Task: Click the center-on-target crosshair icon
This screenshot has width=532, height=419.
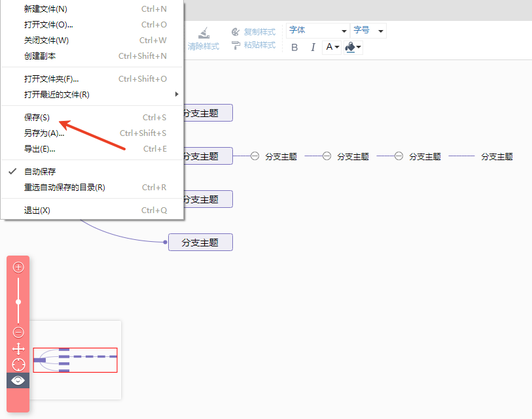Action: [x=18, y=365]
